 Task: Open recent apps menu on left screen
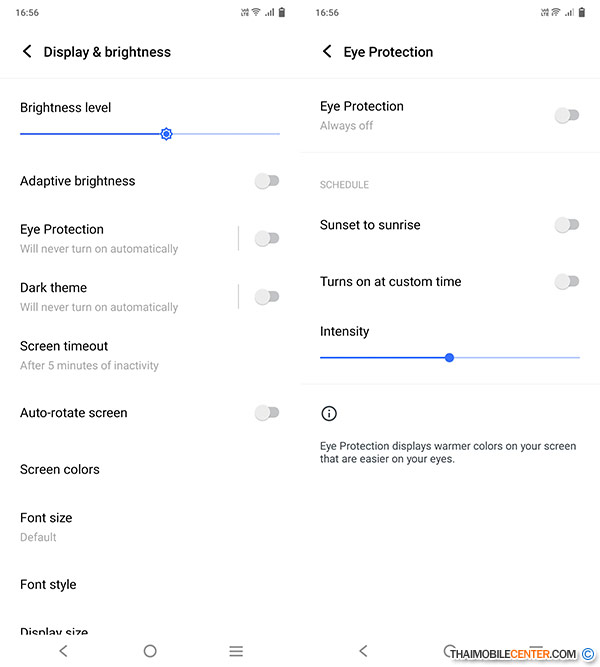pos(236,651)
